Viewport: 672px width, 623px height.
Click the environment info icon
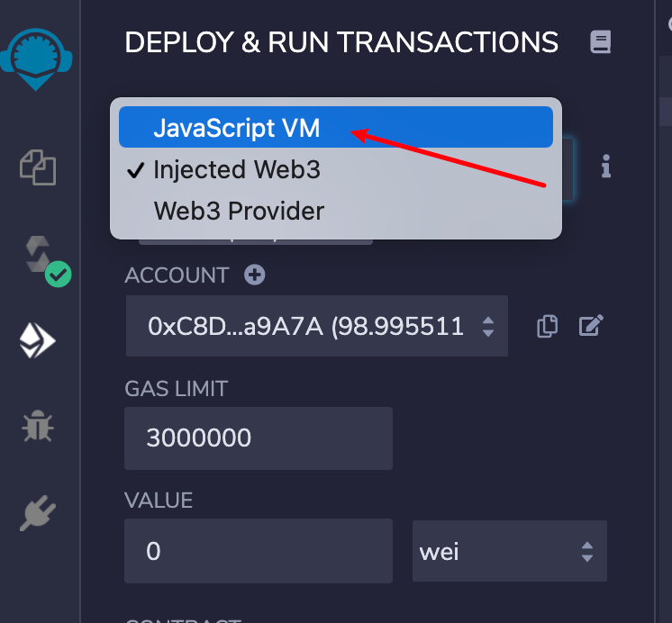tap(606, 167)
